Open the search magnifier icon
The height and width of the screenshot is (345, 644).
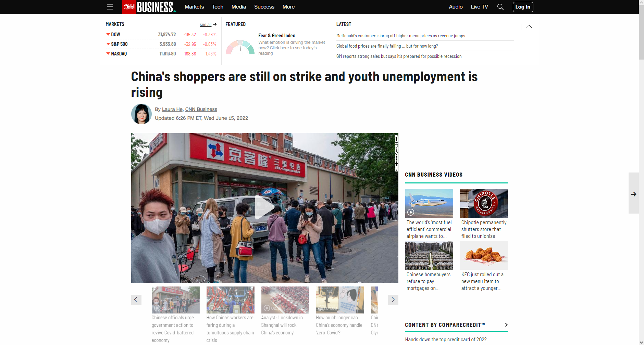click(x=500, y=7)
